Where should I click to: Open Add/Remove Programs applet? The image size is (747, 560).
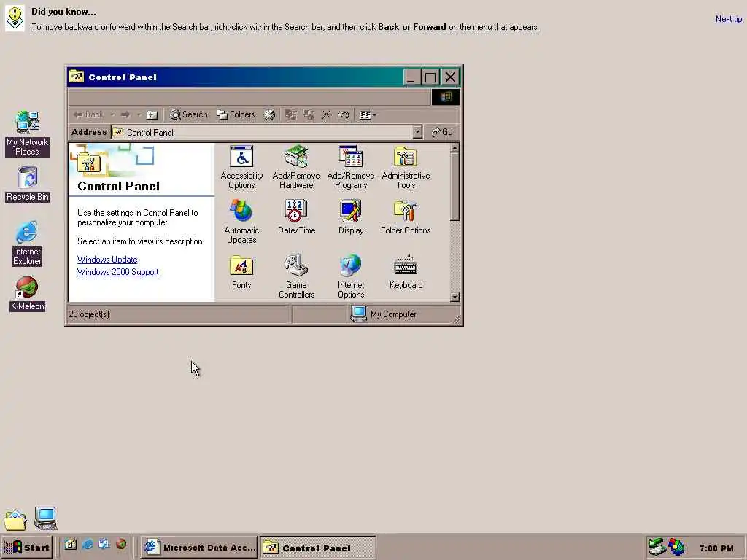click(351, 167)
